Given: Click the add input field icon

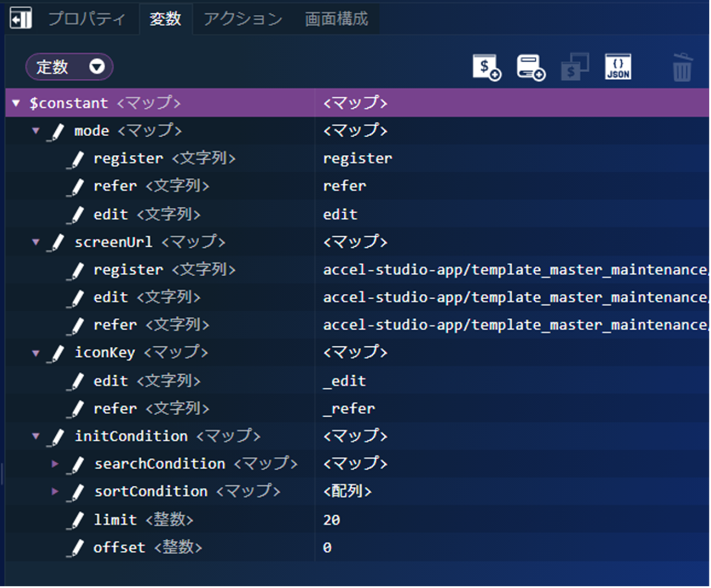Looking at the screenshot, I should click(530, 67).
